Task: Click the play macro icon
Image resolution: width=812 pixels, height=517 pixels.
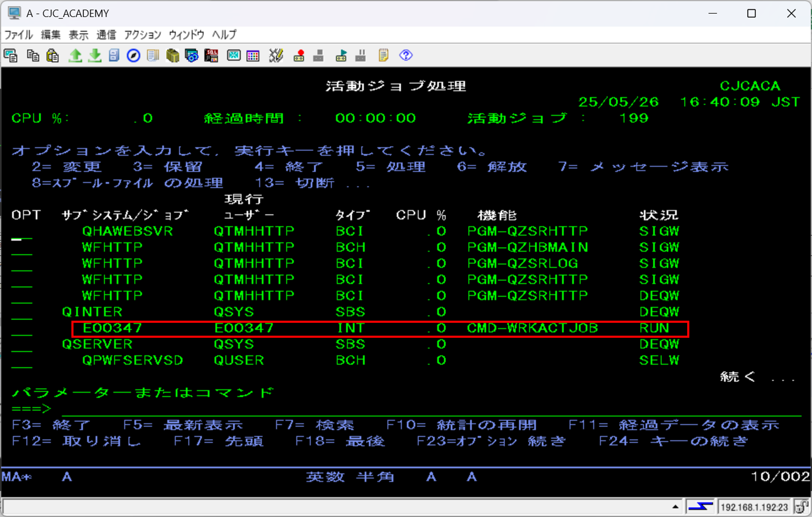Action: coord(341,55)
